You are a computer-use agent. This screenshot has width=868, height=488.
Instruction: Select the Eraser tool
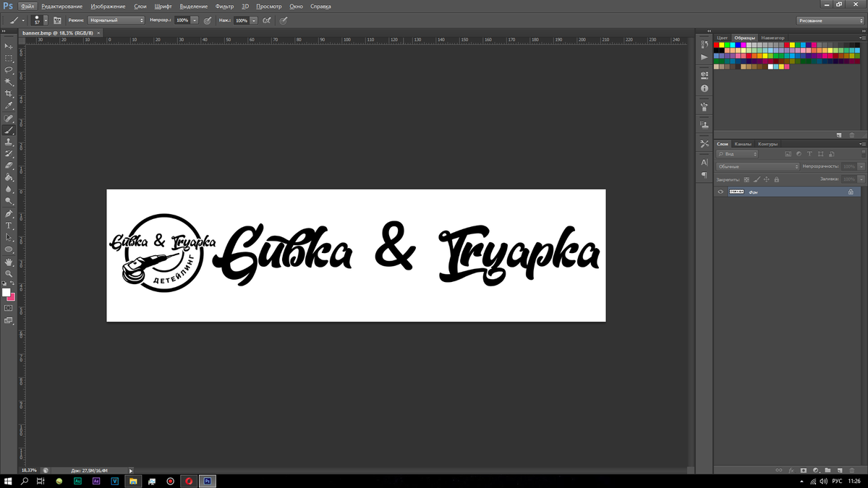[9, 166]
